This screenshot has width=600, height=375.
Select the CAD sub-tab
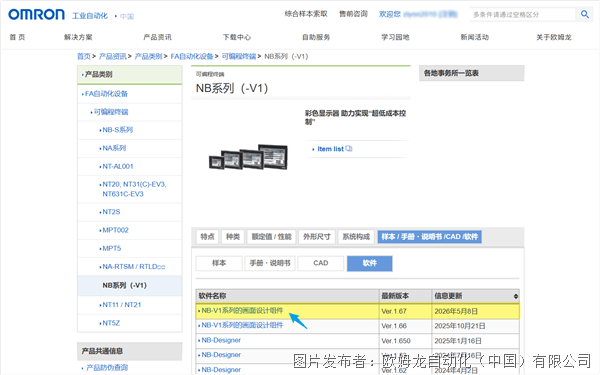pyautogui.click(x=321, y=263)
